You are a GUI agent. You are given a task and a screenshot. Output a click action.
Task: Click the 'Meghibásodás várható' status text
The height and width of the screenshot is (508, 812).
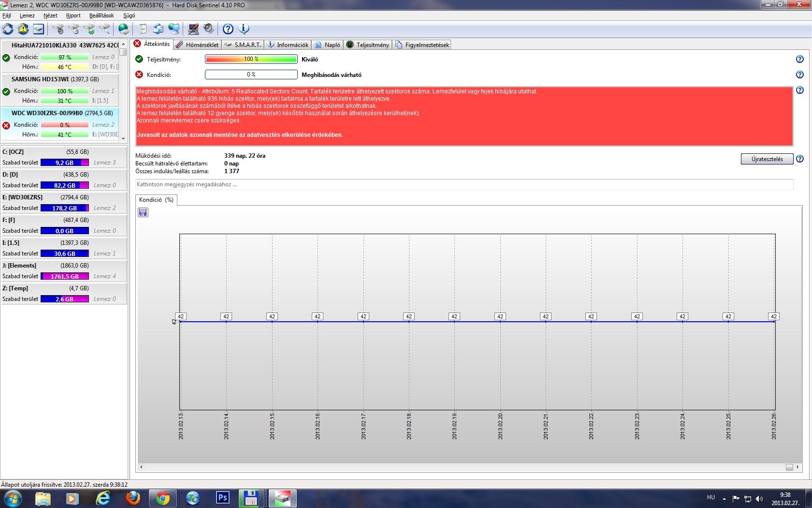point(332,75)
